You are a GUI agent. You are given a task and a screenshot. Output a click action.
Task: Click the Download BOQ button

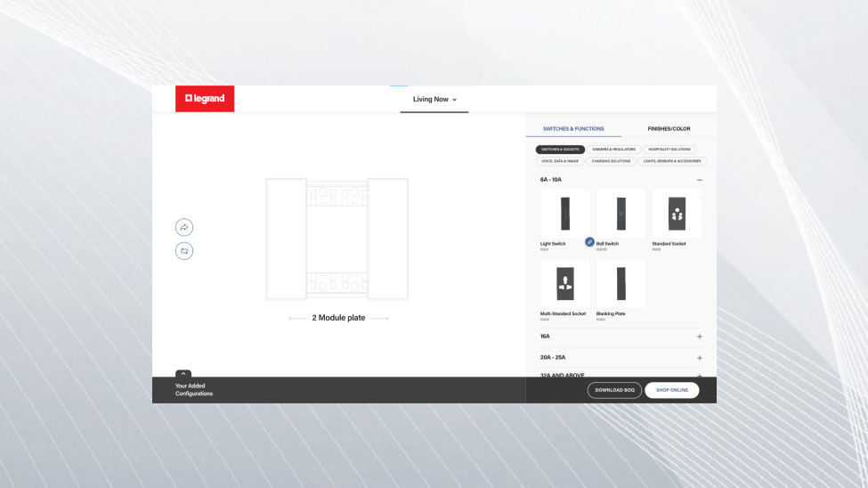(x=614, y=390)
